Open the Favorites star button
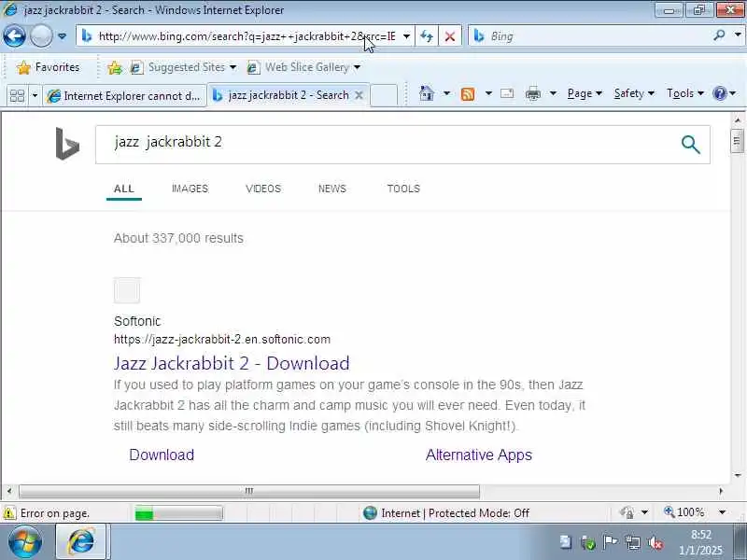The image size is (747, 560). click(x=49, y=67)
